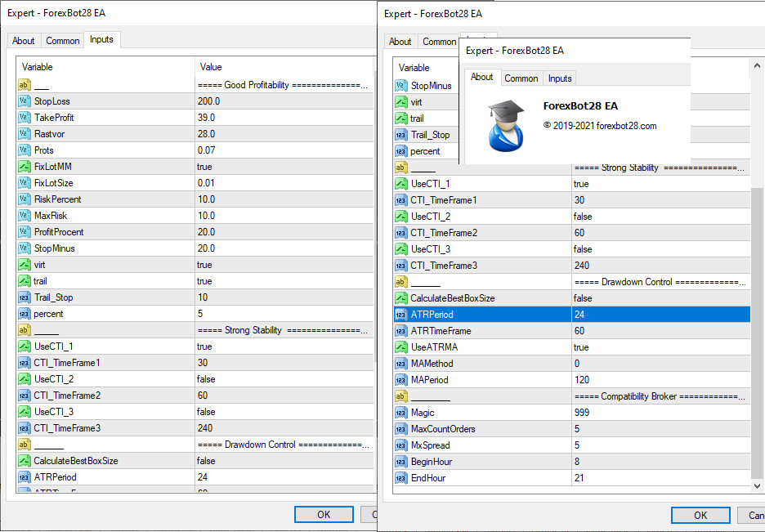
Task: Click the icon beside MAPeriod
Action: (401, 380)
